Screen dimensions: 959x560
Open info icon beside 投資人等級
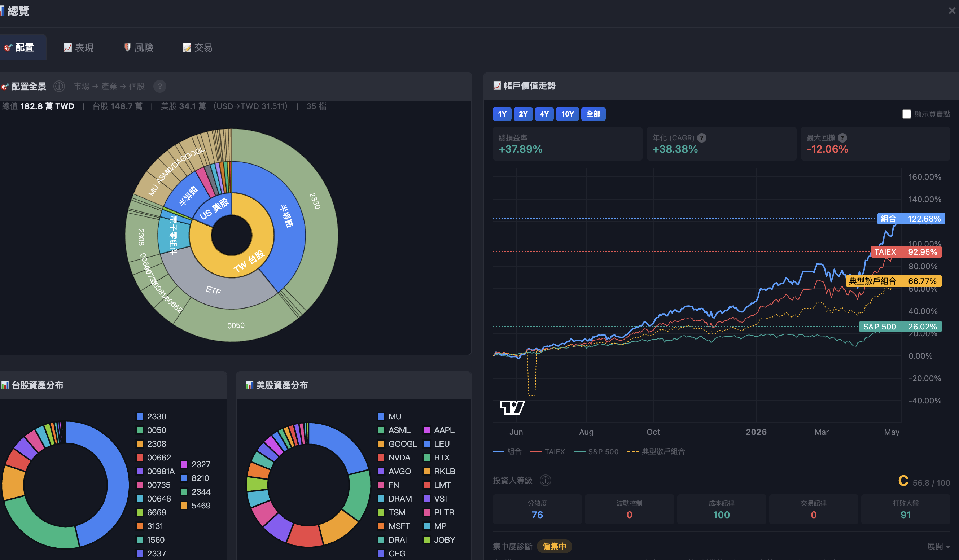(545, 480)
